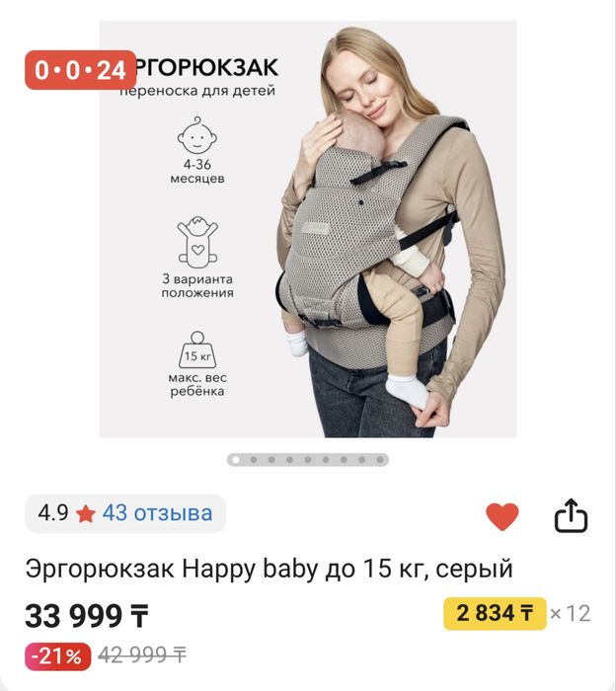Open the main ergo-backpack product photo
The width and height of the screenshot is (616, 691).
click(308, 229)
